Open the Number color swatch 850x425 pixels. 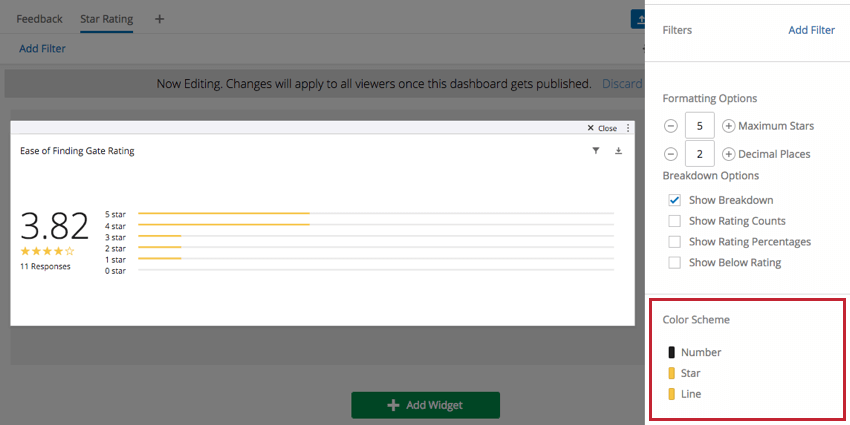pyautogui.click(x=672, y=352)
